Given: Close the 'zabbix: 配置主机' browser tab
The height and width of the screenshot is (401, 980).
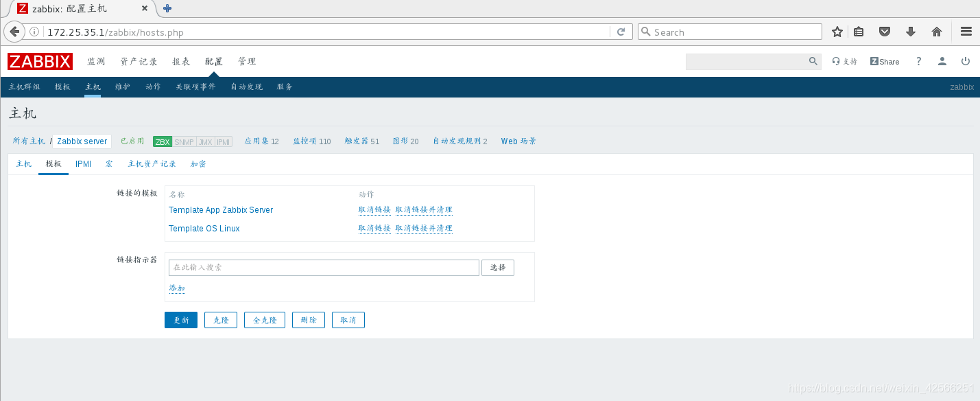Looking at the screenshot, I should click(x=145, y=9).
